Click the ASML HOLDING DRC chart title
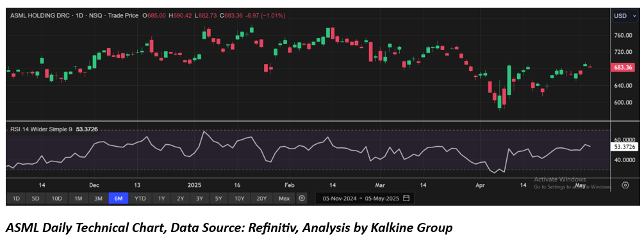The height and width of the screenshot is (239, 644). coord(39,15)
